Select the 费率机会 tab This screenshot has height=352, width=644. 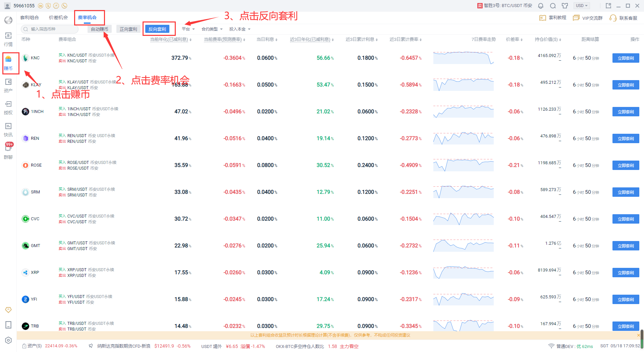click(87, 17)
